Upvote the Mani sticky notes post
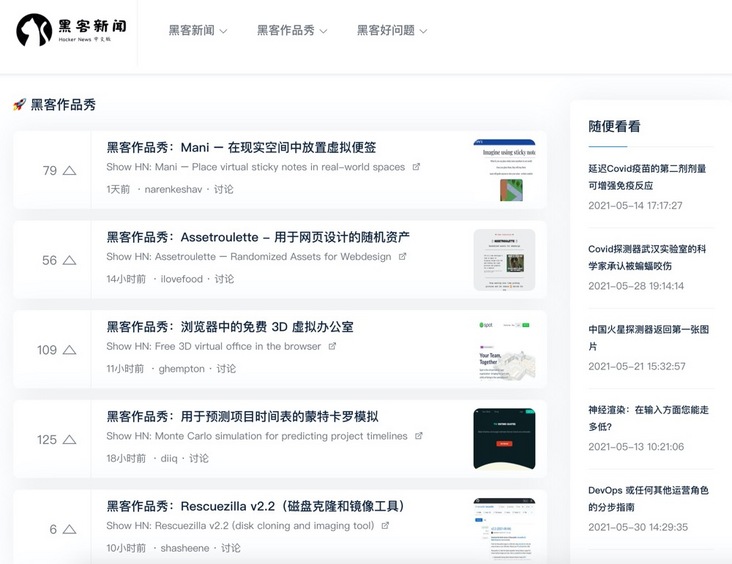 coord(69,171)
